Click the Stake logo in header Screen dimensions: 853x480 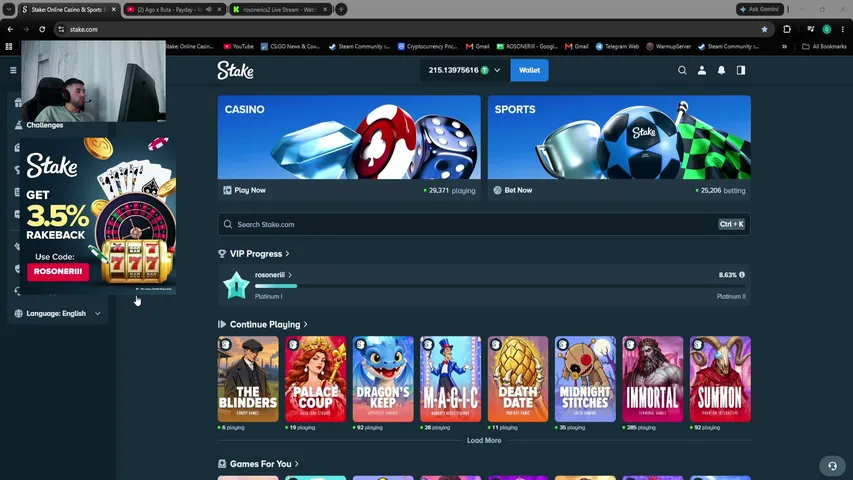point(236,70)
